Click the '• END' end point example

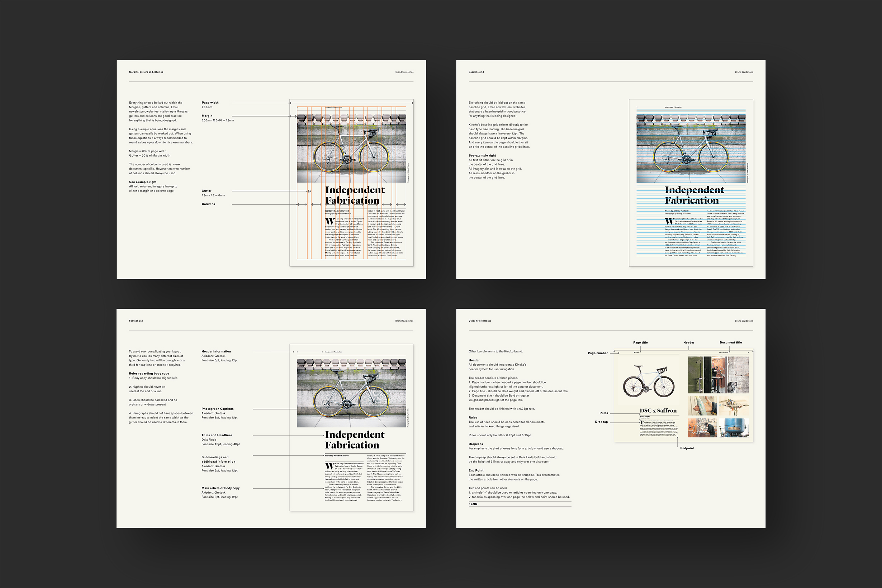tap(473, 504)
